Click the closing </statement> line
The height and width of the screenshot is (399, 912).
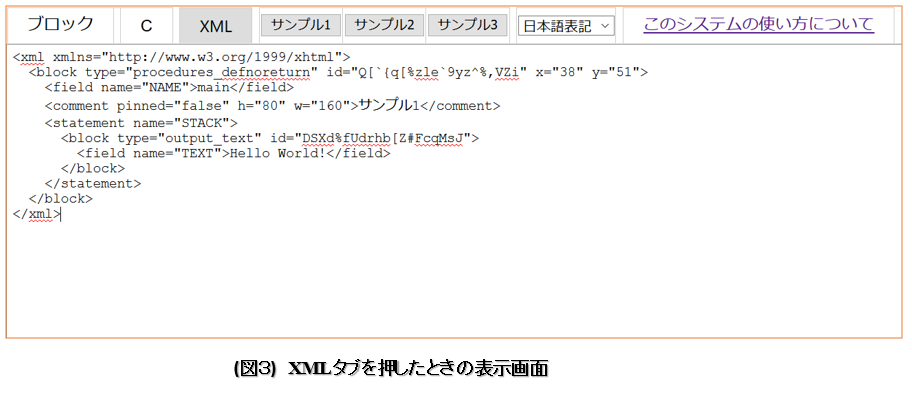[93, 183]
